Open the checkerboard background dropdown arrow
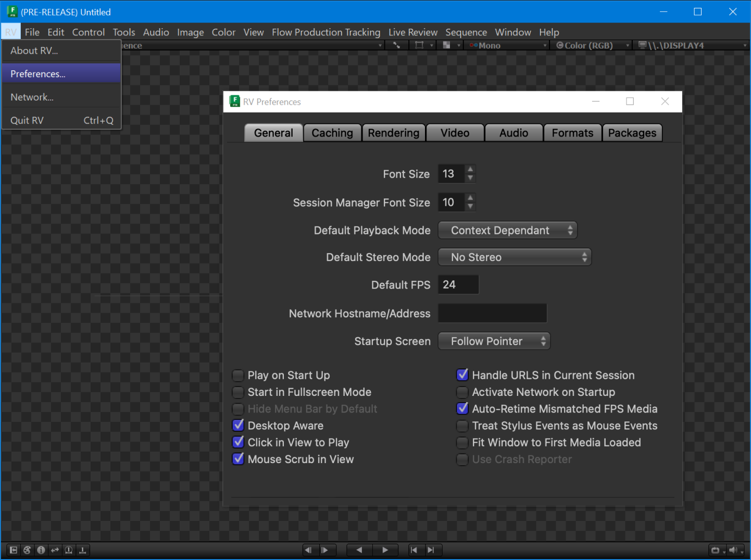The width and height of the screenshot is (751, 560). [459, 45]
